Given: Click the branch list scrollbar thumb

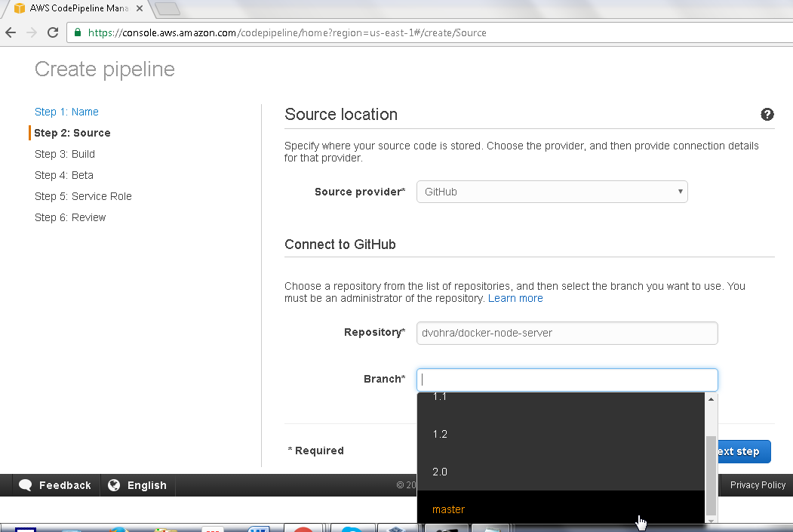Looking at the screenshot, I should (x=711, y=475).
